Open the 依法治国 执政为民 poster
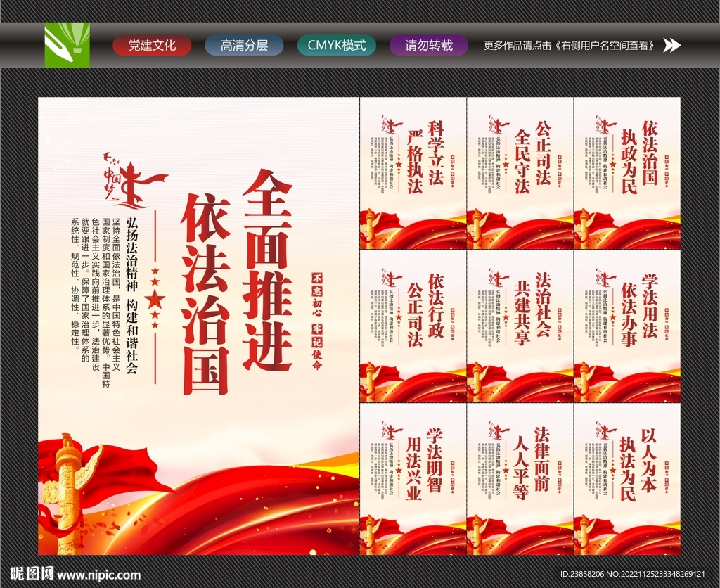This screenshot has width=720, height=588. pos(627,173)
